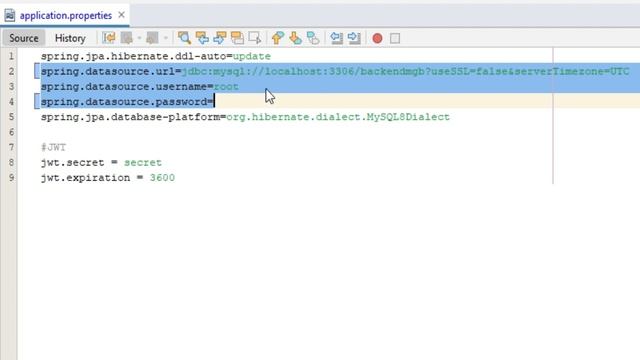640x360 pixels.
Task: Click the Back navigation icon
Action: (x=127, y=38)
